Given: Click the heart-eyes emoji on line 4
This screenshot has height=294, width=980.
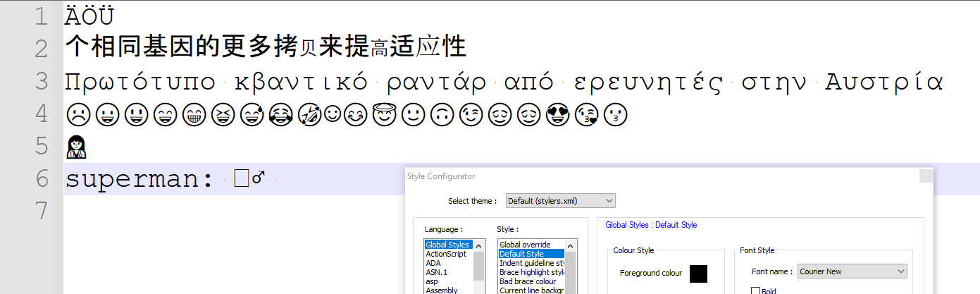Looking at the screenshot, I should pos(558,114).
